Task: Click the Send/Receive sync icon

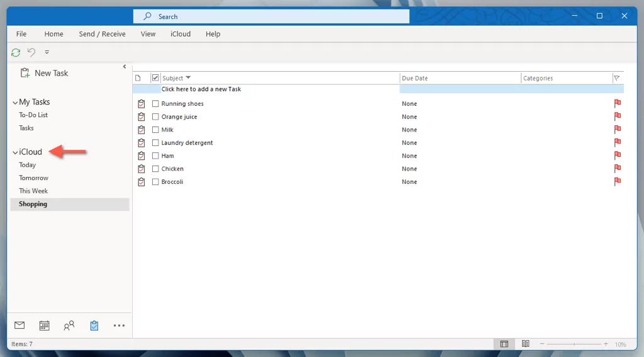Action: [x=16, y=52]
